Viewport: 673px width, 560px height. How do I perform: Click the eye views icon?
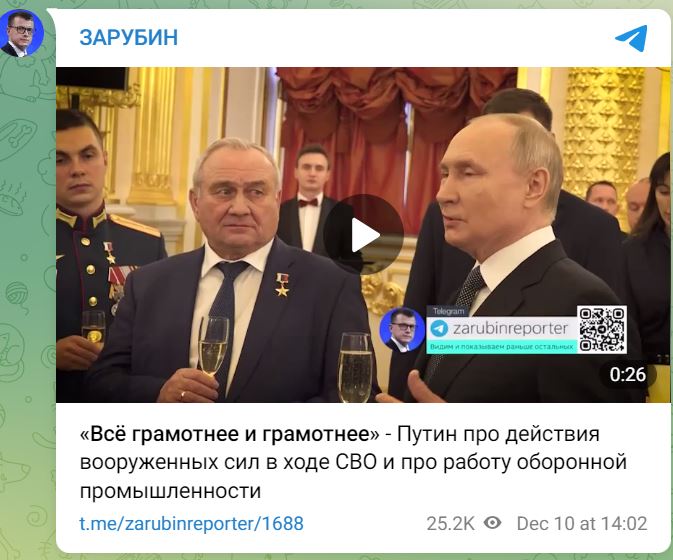492,523
